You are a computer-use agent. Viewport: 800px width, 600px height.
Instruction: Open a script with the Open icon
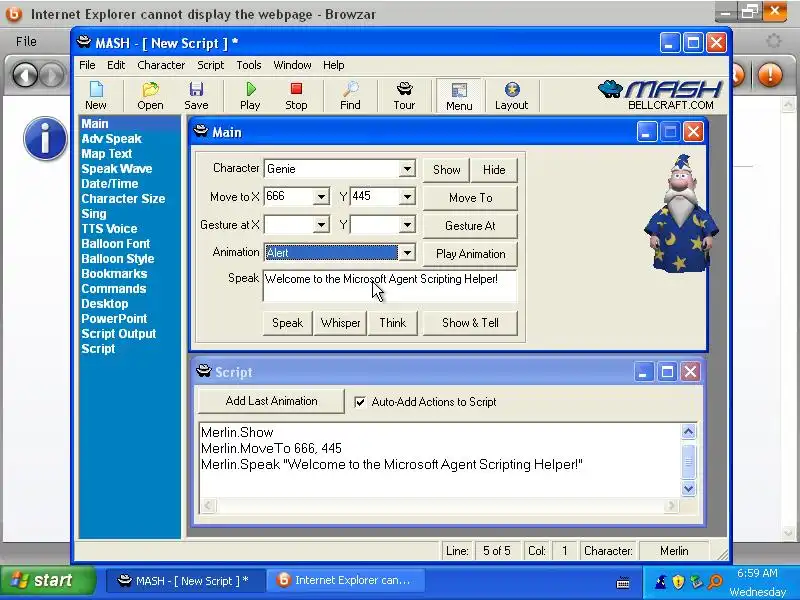(x=150, y=95)
